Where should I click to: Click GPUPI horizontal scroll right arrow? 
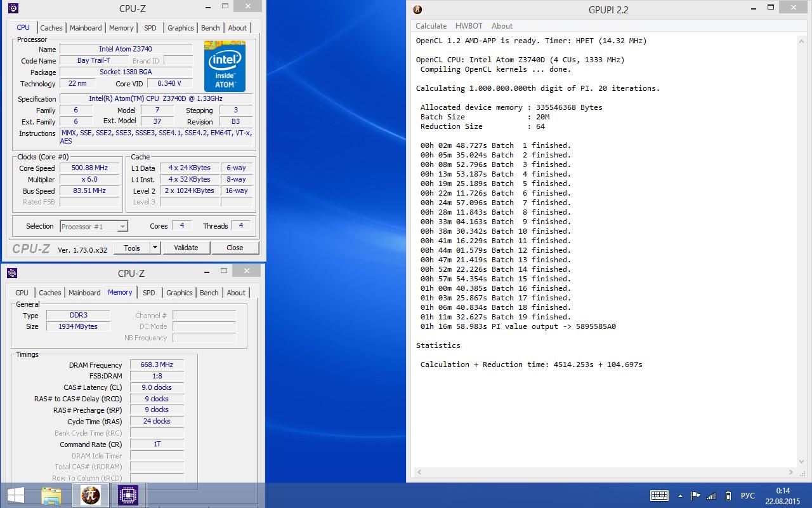click(790, 472)
